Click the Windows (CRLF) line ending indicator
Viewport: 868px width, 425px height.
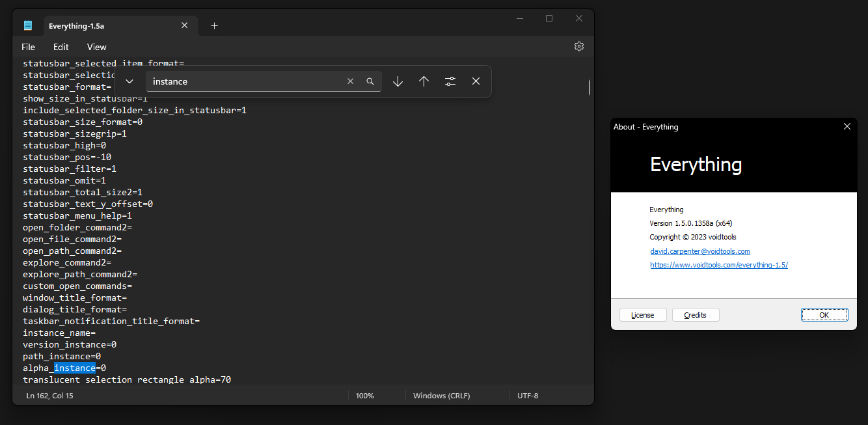coord(442,396)
